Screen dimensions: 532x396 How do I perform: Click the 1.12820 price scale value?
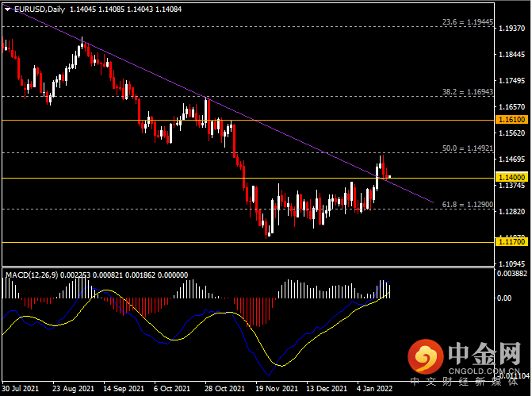tap(511, 211)
